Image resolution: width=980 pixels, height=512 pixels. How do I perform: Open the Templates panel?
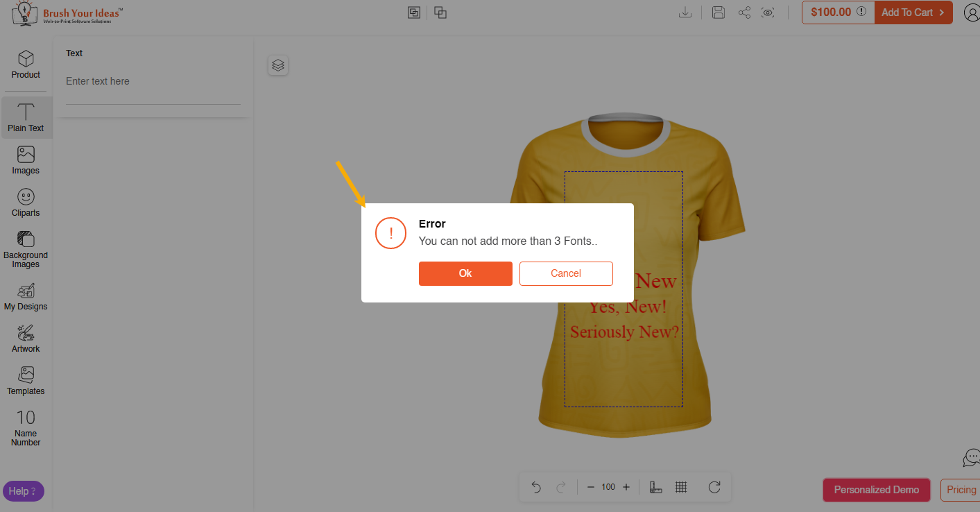click(x=25, y=380)
